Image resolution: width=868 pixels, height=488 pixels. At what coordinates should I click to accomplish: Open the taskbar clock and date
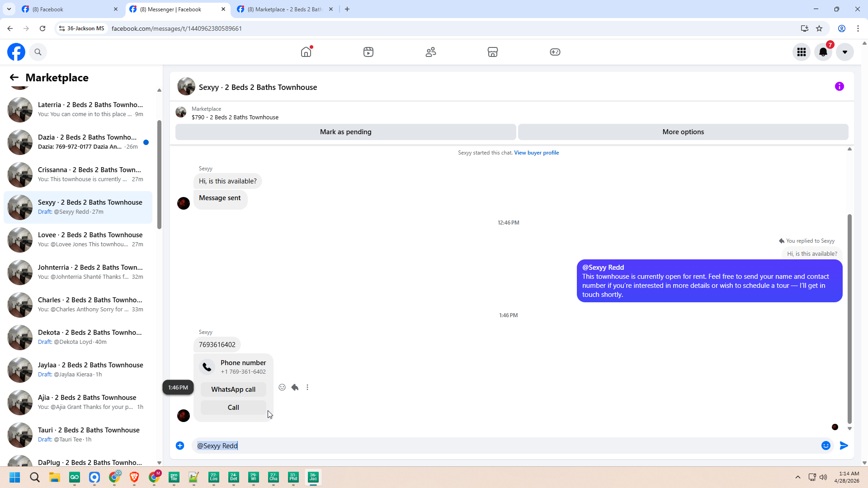pos(847,477)
